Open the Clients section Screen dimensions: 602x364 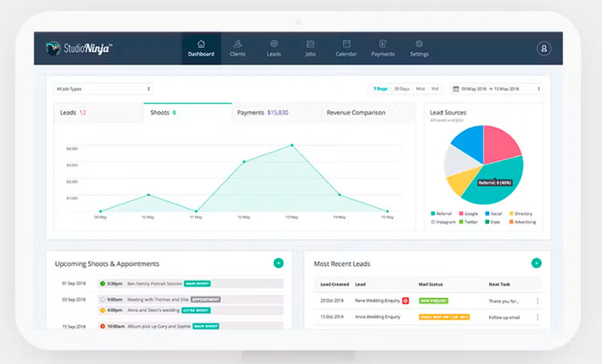237,48
